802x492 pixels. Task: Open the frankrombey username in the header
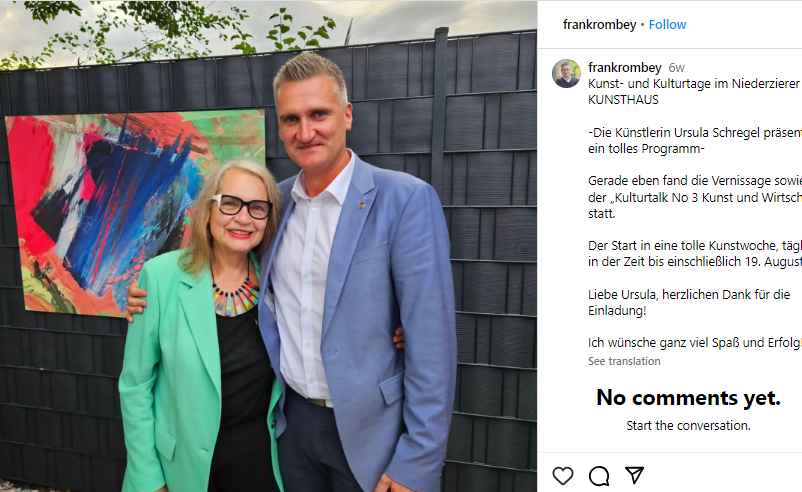coord(599,25)
